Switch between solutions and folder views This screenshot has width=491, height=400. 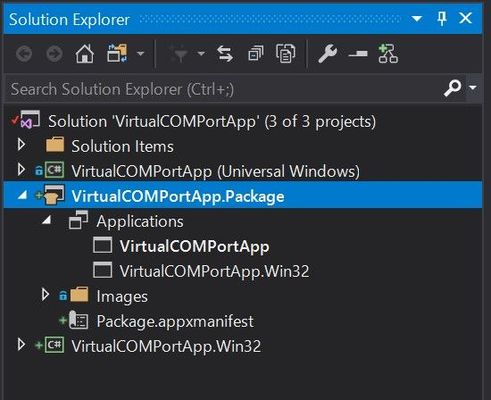(117, 53)
